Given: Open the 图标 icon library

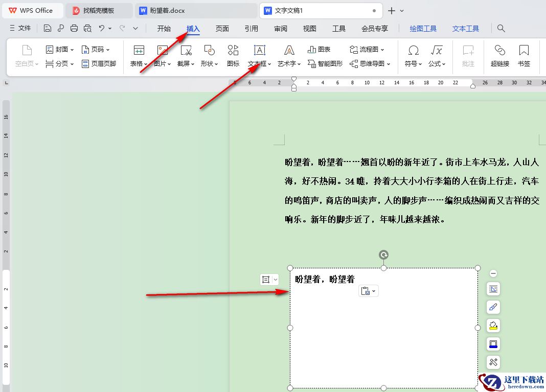Looking at the screenshot, I should [233, 50].
